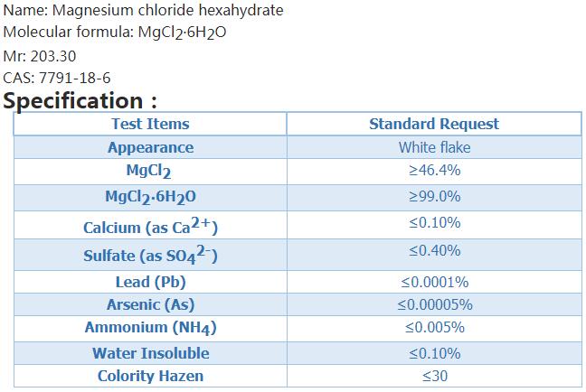Select the Calcium (as Ca2+) cell
The image size is (586, 392).
[x=150, y=226]
